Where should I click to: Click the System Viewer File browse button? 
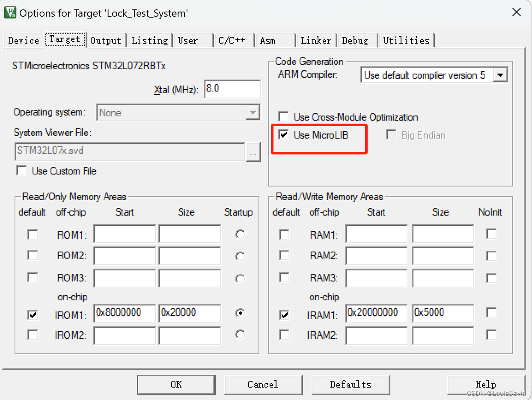(x=253, y=152)
